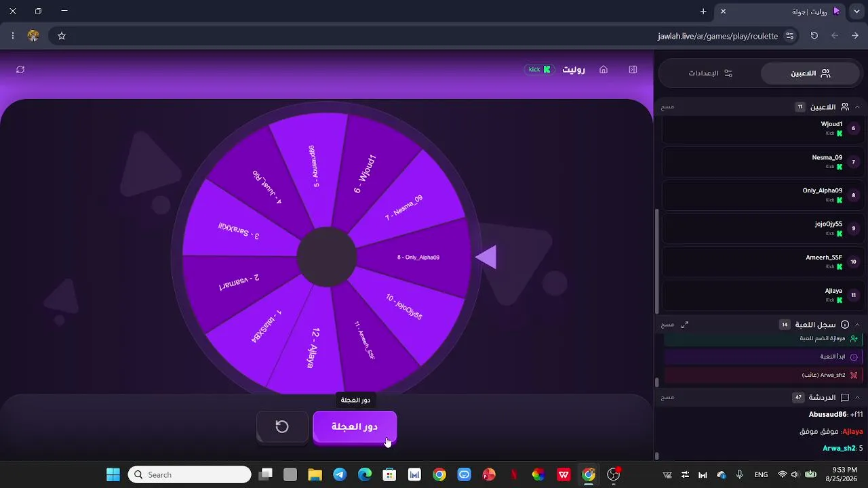Click the kick platform badge next to روليت
This screenshot has height=488, width=868.
click(539, 70)
